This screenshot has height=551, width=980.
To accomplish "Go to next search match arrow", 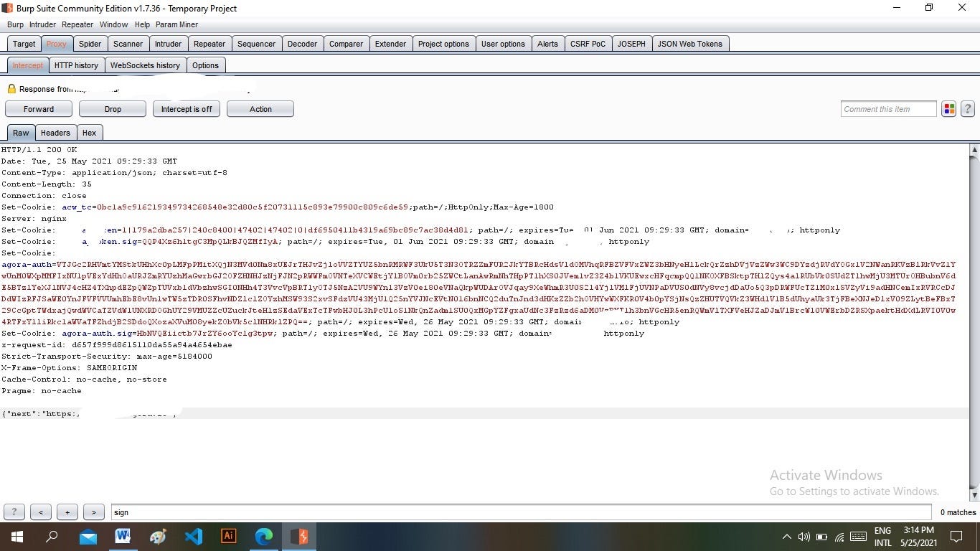I will tap(94, 512).
